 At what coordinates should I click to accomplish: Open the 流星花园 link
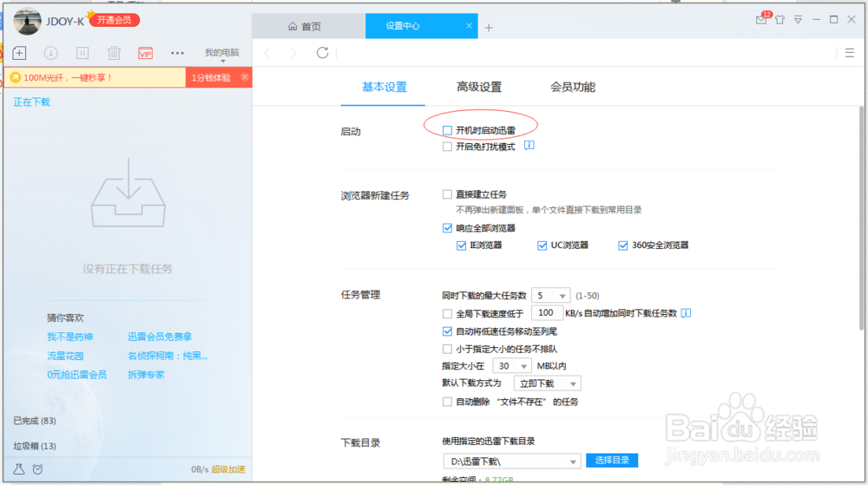[65, 356]
